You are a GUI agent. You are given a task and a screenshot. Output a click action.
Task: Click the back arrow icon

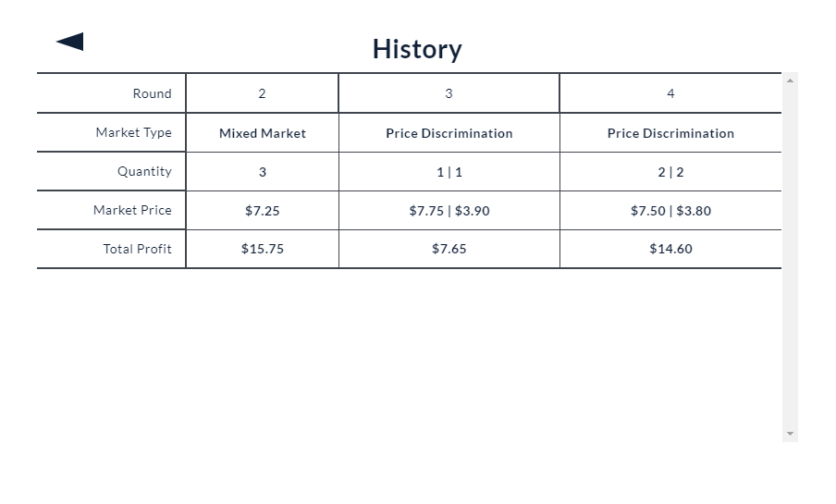point(70,42)
